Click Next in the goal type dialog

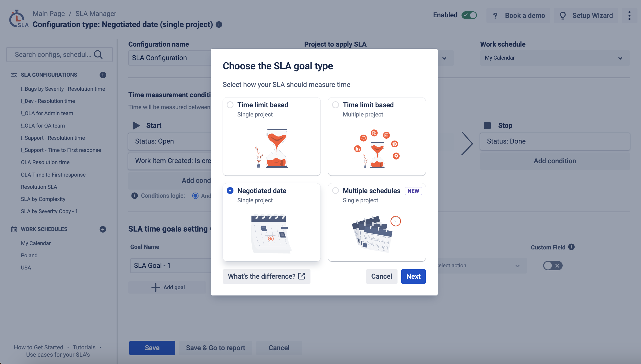(413, 276)
